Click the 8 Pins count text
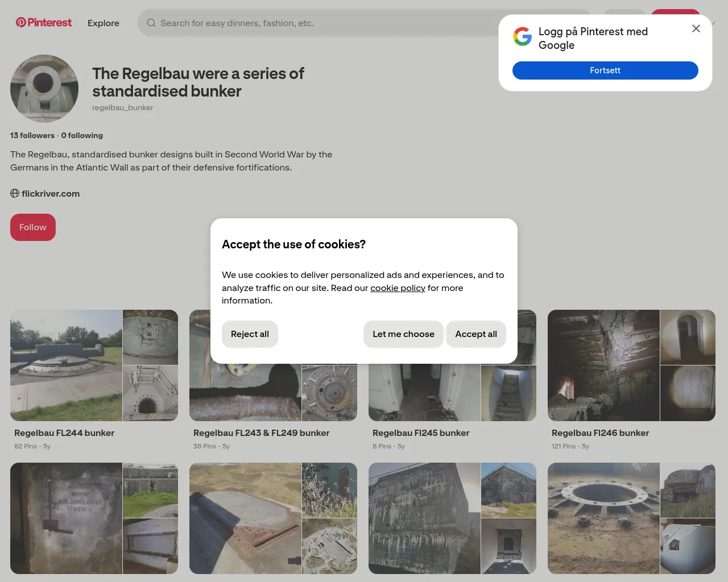This screenshot has width=728, height=582. [x=382, y=446]
